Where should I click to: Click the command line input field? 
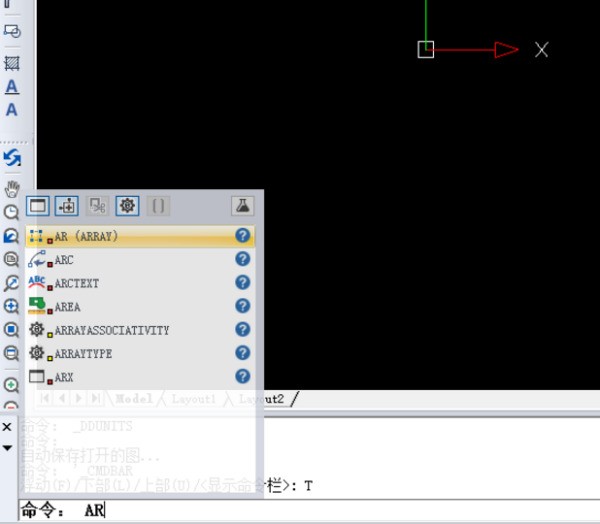(309, 510)
